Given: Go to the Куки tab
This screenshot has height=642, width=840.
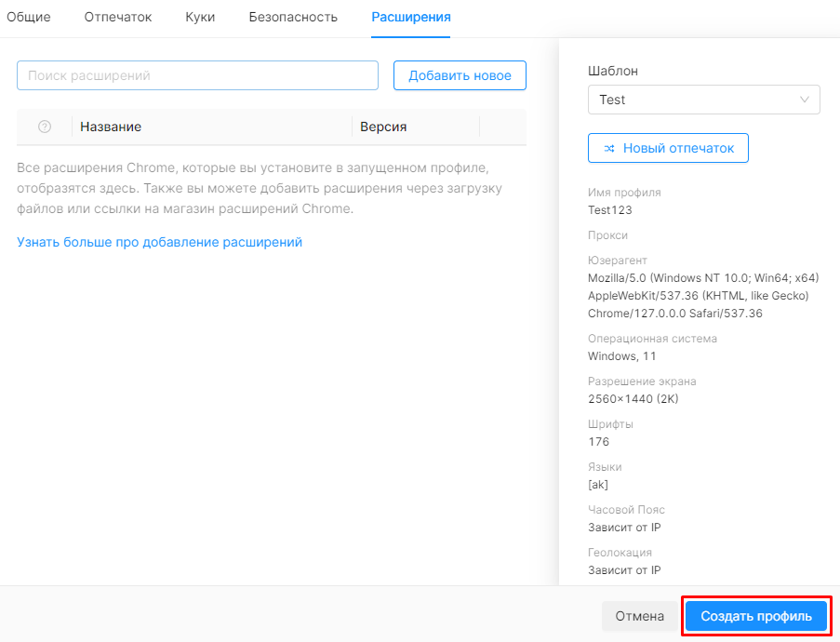Looking at the screenshot, I should click(200, 17).
